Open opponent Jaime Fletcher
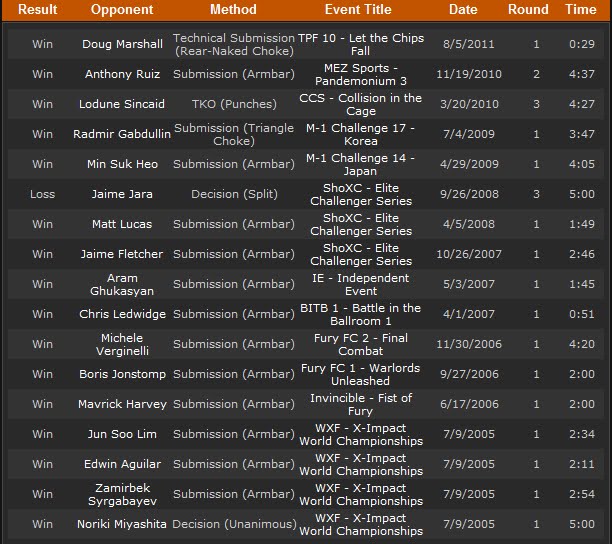This screenshot has width=612, height=544. click(122, 254)
